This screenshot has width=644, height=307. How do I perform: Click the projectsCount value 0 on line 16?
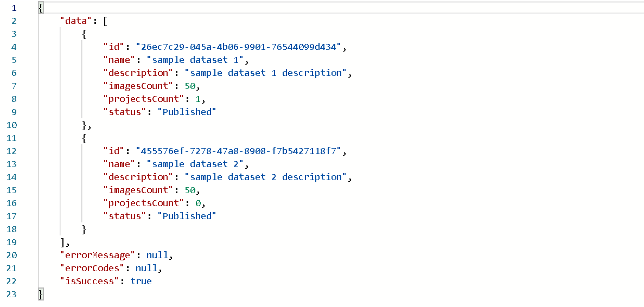(x=197, y=203)
